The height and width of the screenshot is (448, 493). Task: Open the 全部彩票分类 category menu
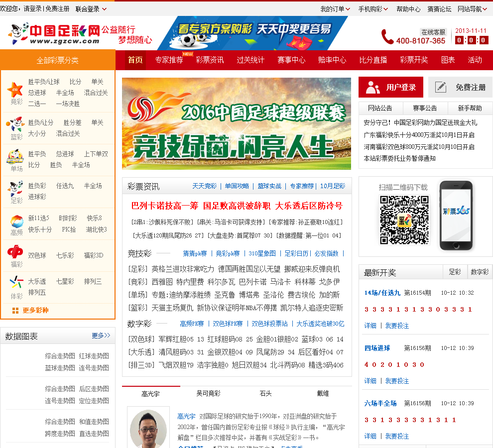[58, 60]
